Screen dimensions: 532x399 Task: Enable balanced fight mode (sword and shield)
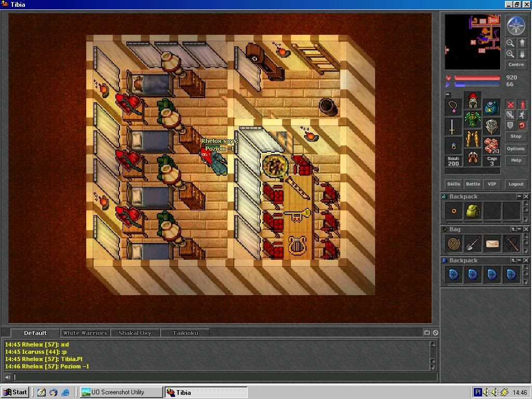pos(510,115)
